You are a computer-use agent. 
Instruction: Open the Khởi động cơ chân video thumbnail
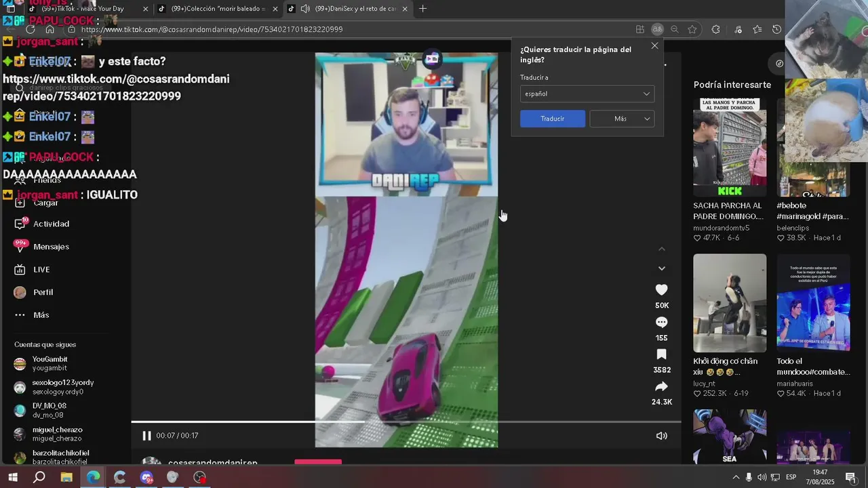[730, 303]
